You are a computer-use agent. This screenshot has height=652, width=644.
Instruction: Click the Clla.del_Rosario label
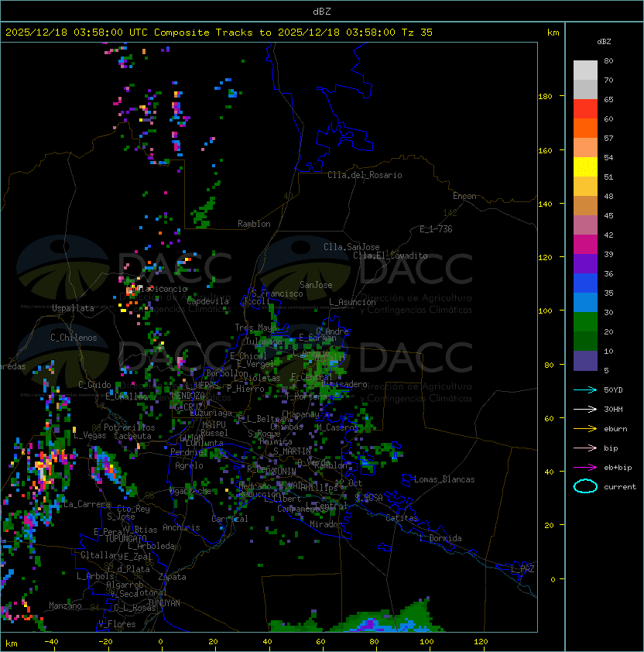pyautogui.click(x=365, y=175)
